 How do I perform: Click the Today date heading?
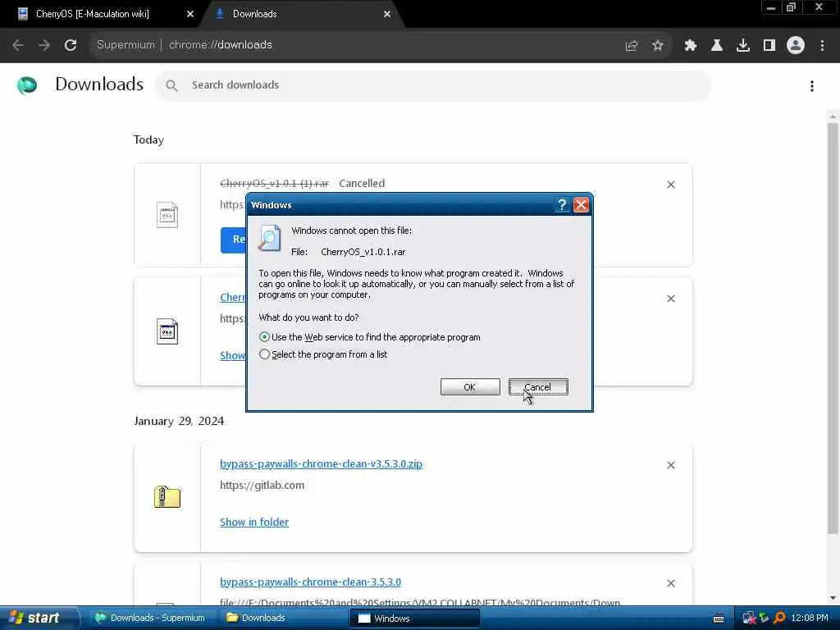click(148, 139)
